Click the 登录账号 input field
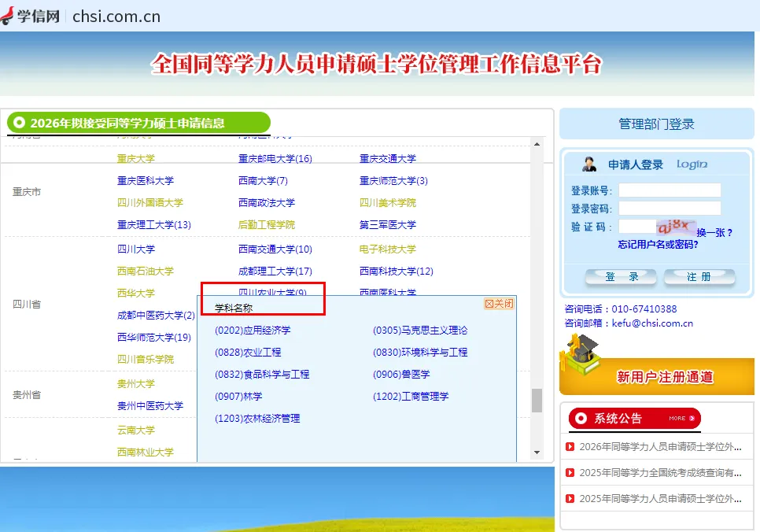This screenshot has width=760, height=532. point(670,190)
